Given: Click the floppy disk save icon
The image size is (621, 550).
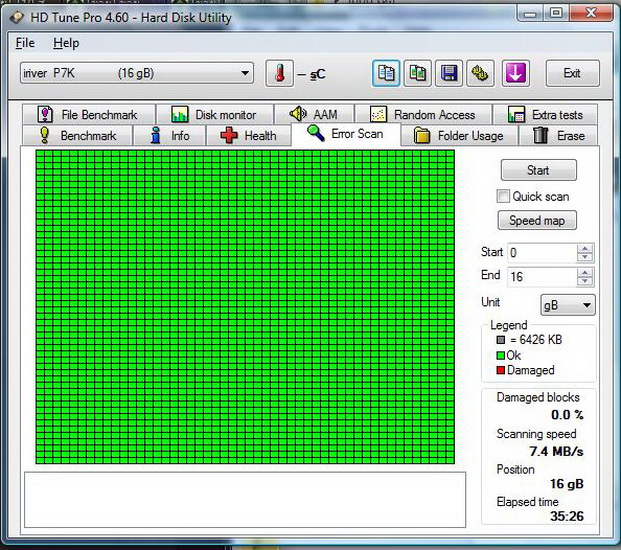Looking at the screenshot, I should 450,73.
